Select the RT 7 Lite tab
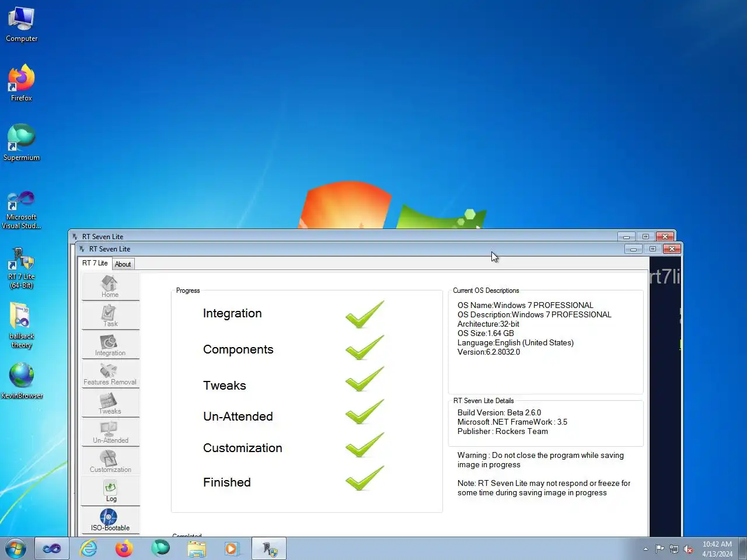This screenshot has height=560, width=747. 95,263
